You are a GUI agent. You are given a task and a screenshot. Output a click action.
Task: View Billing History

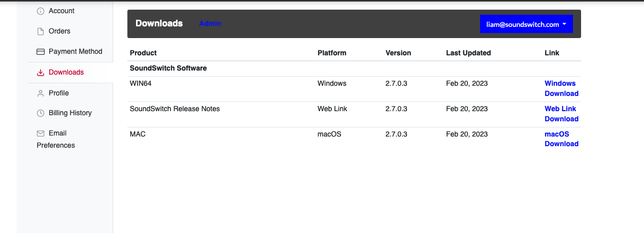point(71,113)
